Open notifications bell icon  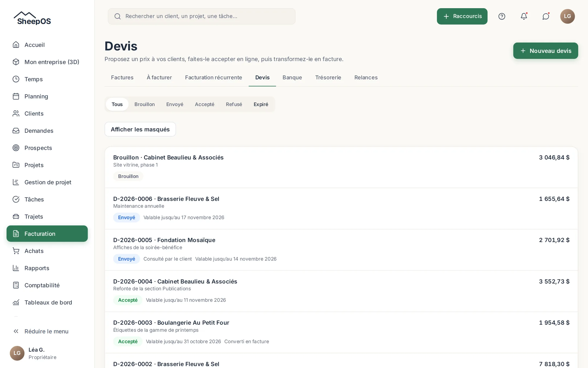(x=524, y=16)
